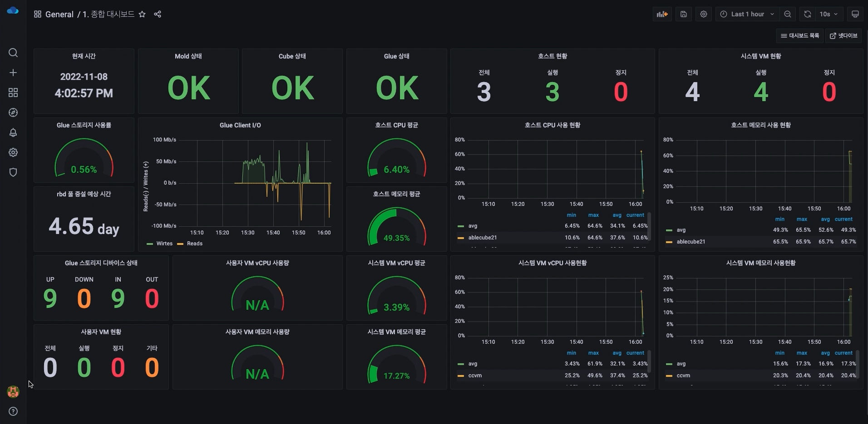Screen dimensions: 868x424
Task: Open the 넷다이브 external link
Action: point(843,36)
